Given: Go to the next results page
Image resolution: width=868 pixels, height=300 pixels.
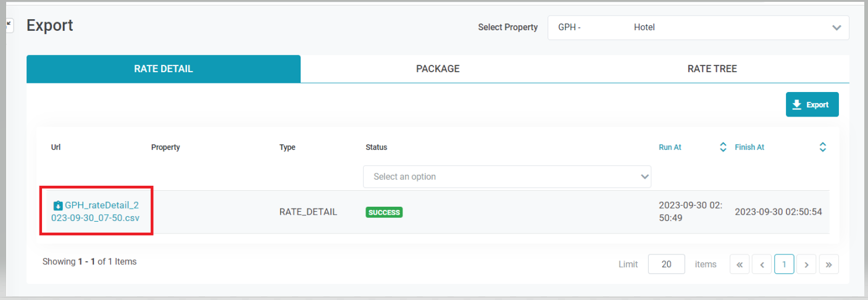Looking at the screenshot, I should [806, 264].
